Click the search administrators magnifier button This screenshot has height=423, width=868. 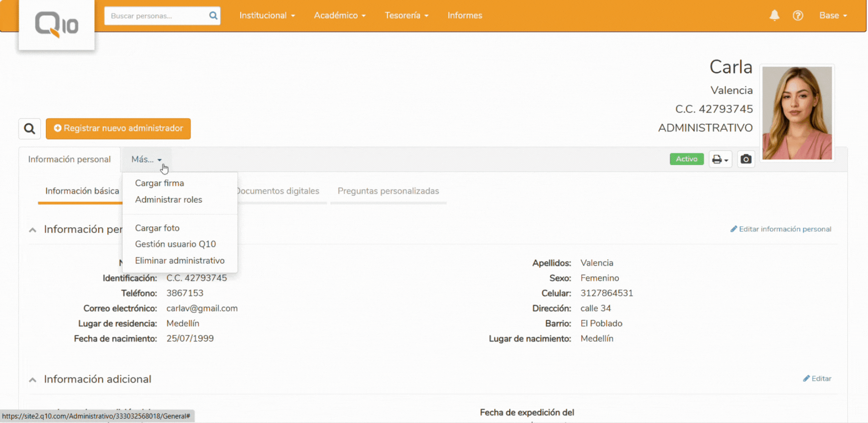29,129
